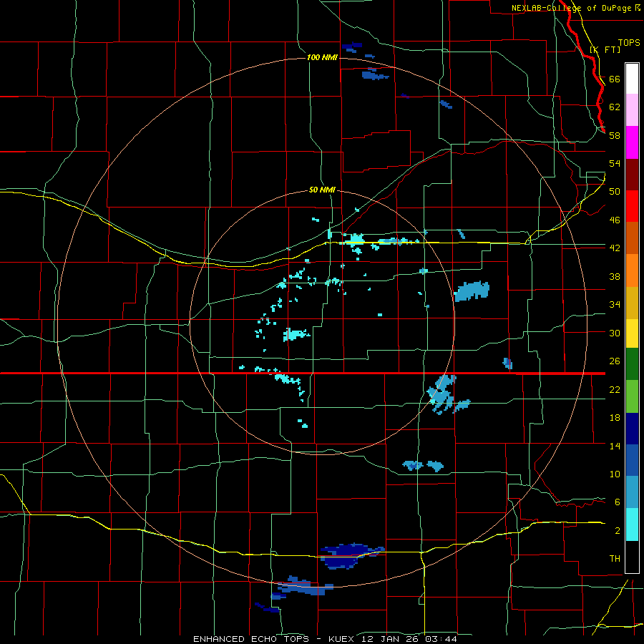Click the 03:44 timestamp in the footer
The width and height of the screenshot is (644, 644).
click(441, 639)
